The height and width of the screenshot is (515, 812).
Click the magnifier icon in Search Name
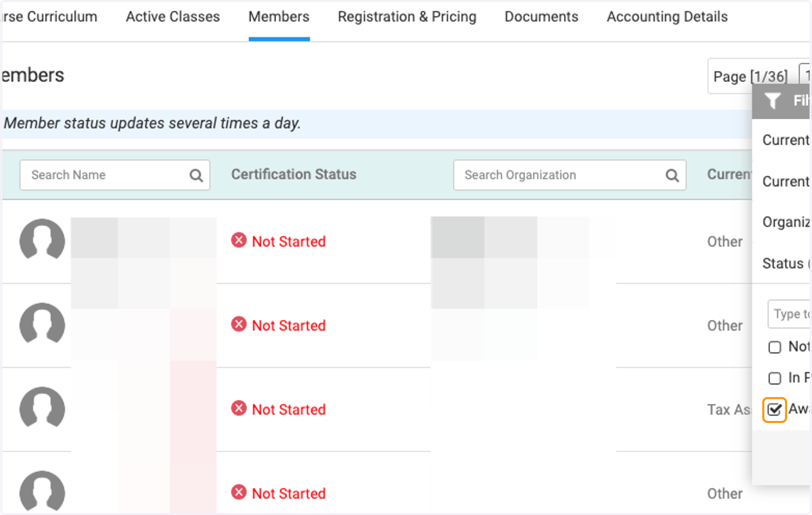(196, 176)
